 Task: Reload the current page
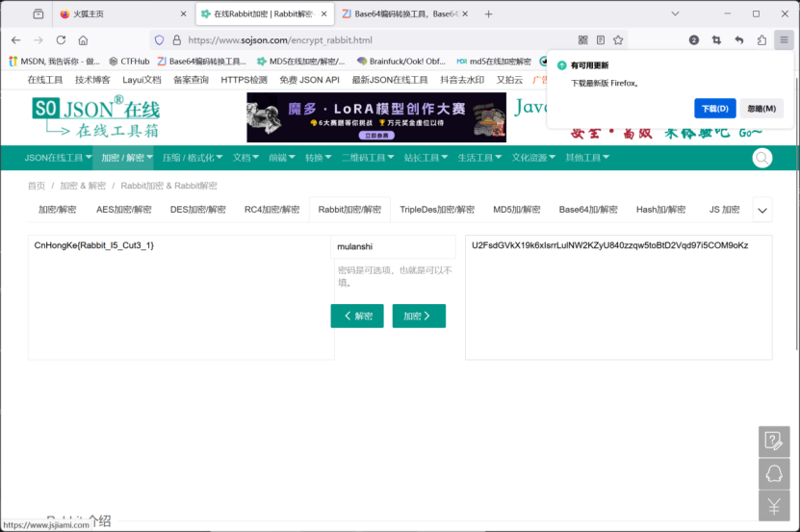click(61, 40)
